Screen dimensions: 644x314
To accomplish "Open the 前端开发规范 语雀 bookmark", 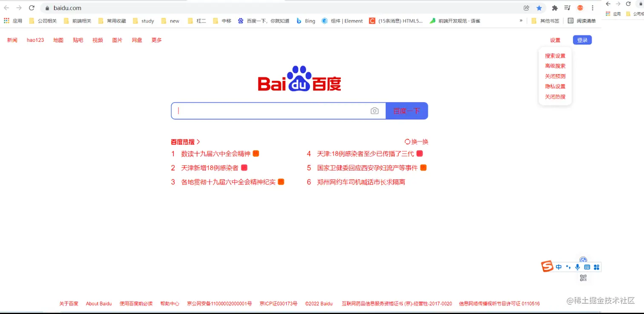I will pos(455,20).
